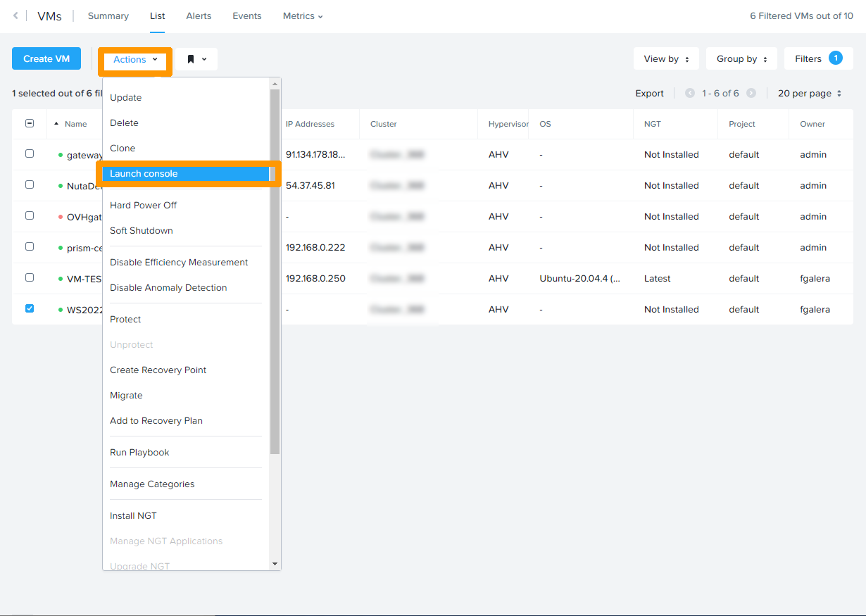Viewport: 866px width, 616px height.
Task: Click the Create VM button
Action: (x=46, y=58)
